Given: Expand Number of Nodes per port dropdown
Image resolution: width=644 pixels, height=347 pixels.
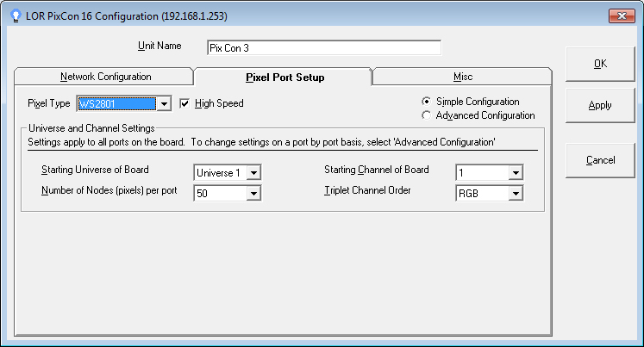Looking at the screenshot, I should click(253, 193).
